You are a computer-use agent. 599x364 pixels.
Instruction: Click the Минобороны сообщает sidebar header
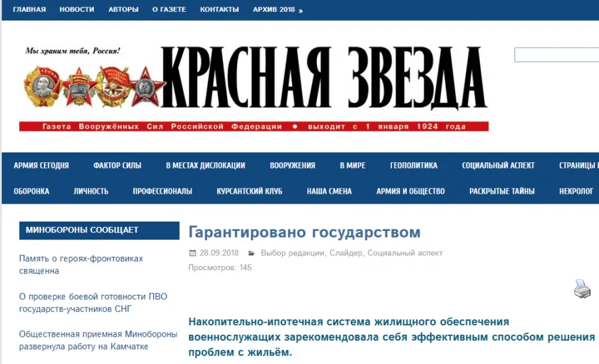click(x=99, y=230)
